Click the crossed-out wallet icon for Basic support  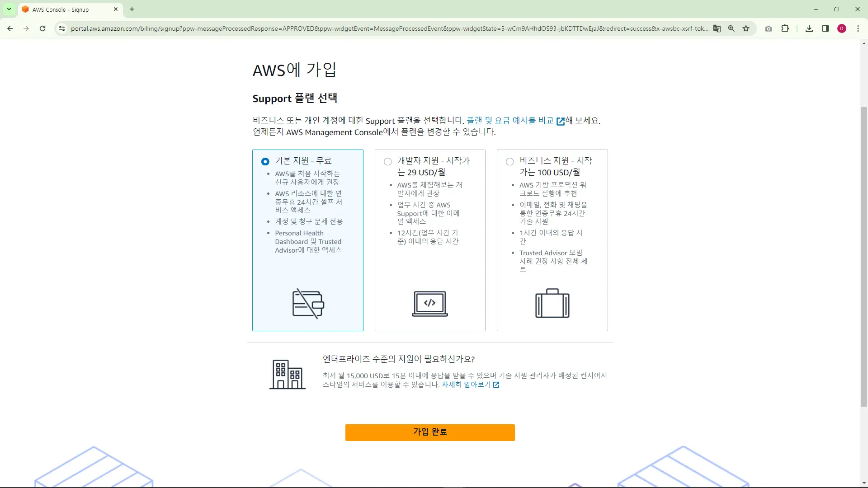[308, 303]
